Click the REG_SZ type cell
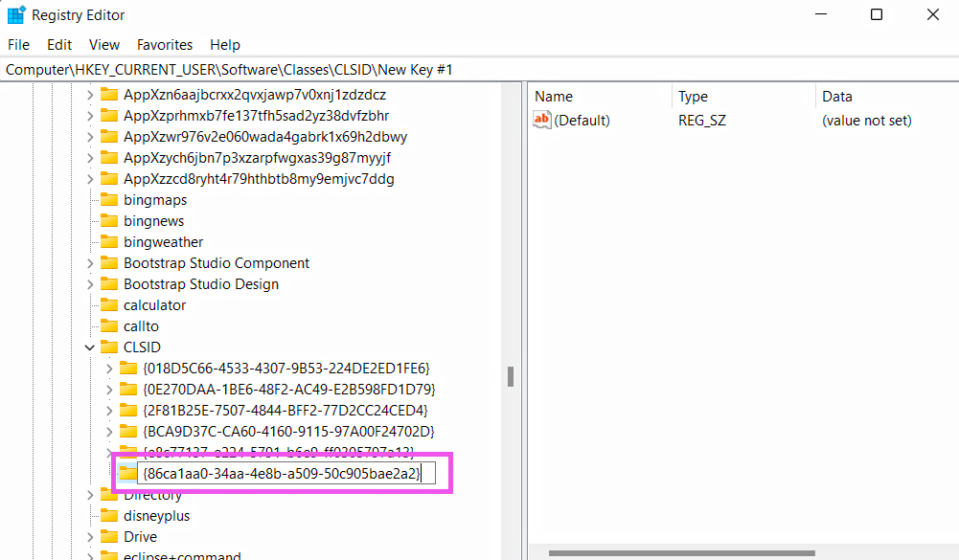The width and height of the screenshot is (959, 560). 702,121
